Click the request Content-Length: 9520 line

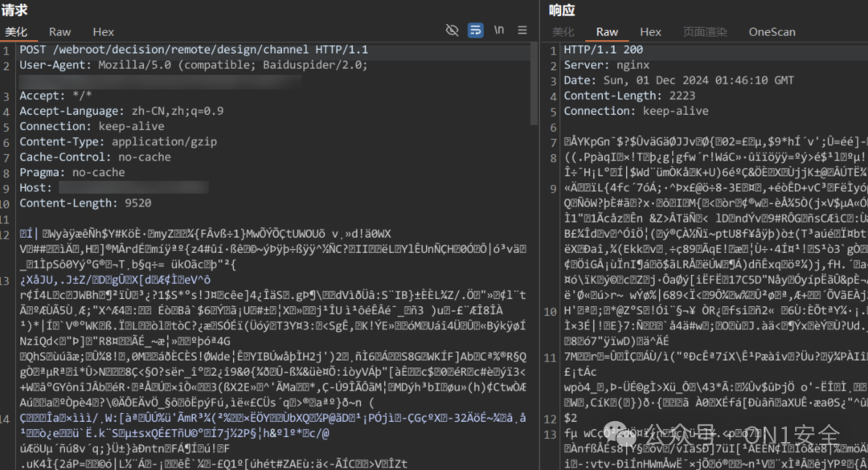85,203
